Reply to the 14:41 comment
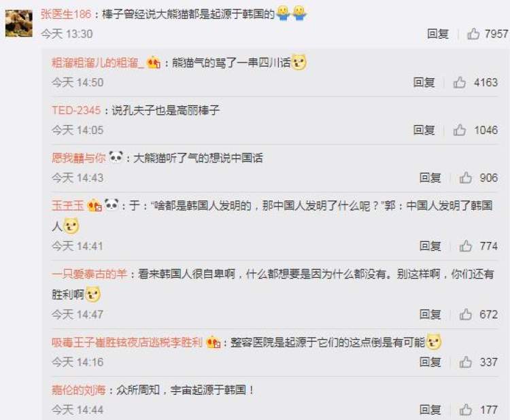510x420 pixels. tap(430, 246)
